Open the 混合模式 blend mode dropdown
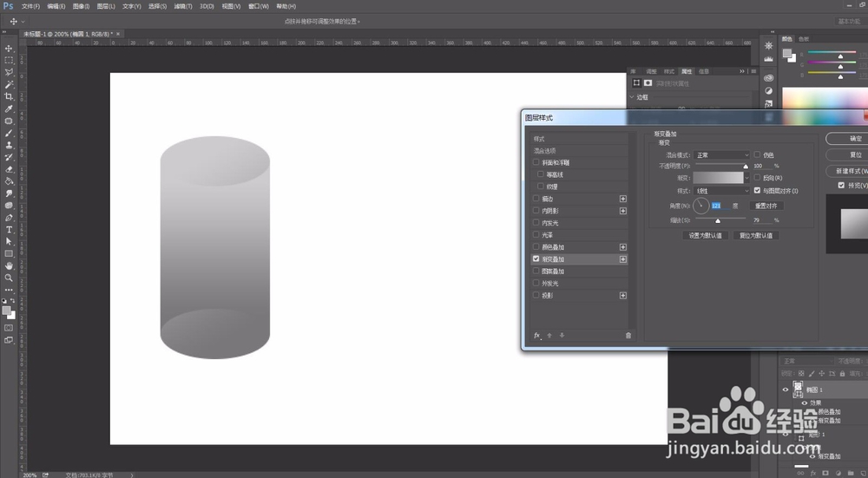 [x=722, y=155]
